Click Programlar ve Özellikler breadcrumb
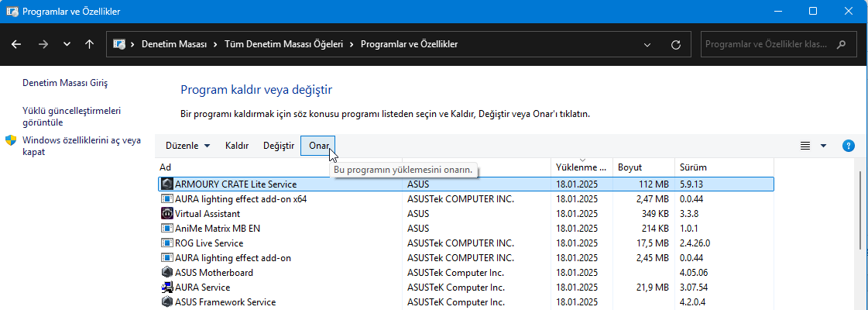 (x=409, y=43)
